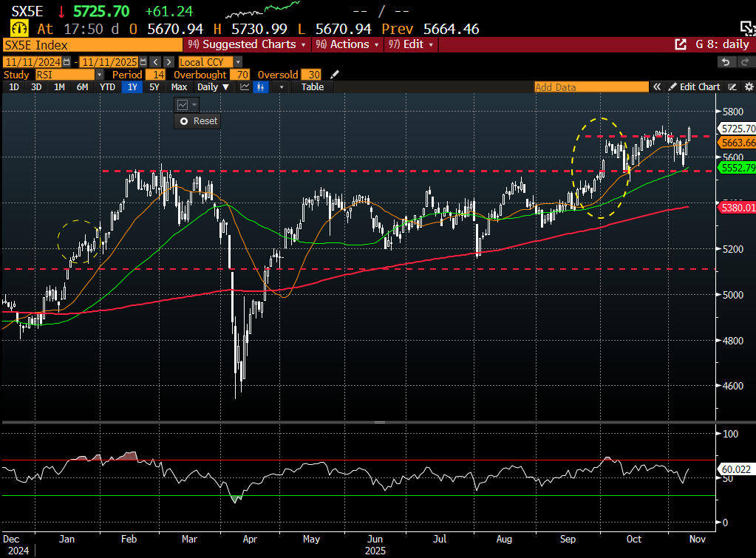Click the Table button
This screenshot has width=756, height=558.
coord(313,87)
